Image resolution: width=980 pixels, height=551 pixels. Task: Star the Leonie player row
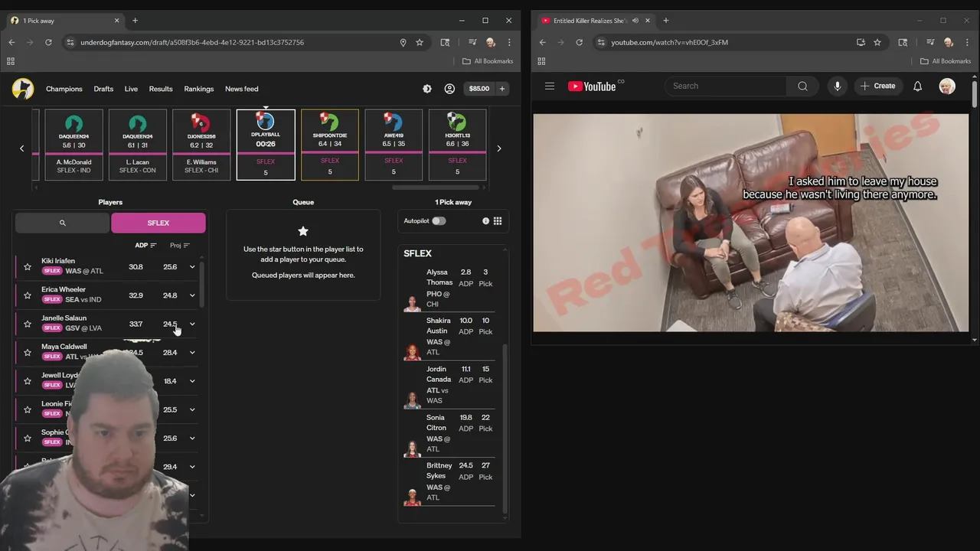28,409
